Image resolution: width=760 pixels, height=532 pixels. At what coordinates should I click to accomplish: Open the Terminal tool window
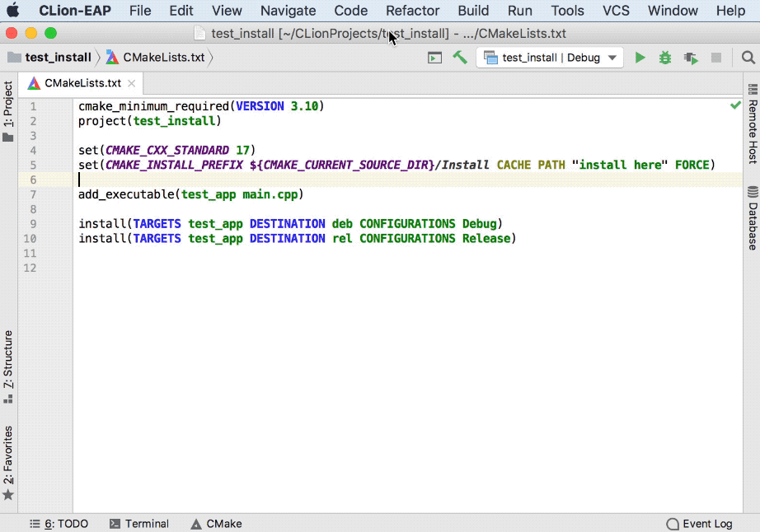click(x=138, y=523)
